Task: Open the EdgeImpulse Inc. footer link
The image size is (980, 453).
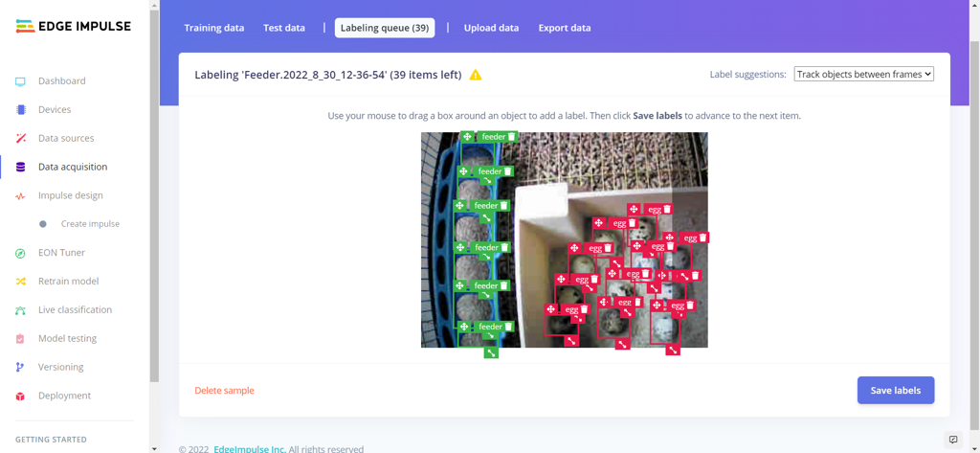Action: click(250, 448)
